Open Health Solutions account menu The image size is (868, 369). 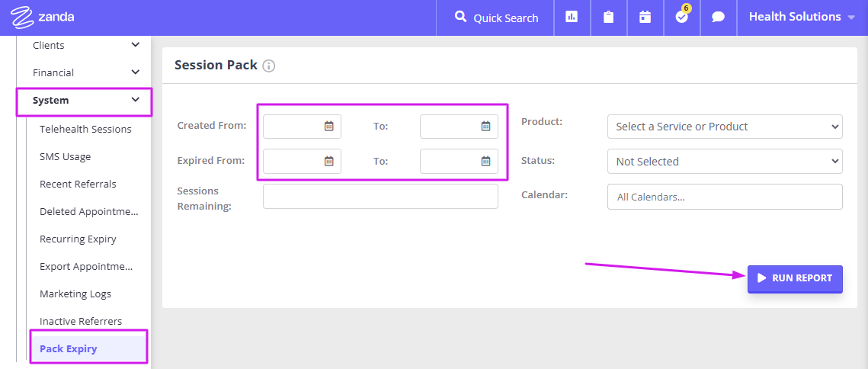(802, 18)
